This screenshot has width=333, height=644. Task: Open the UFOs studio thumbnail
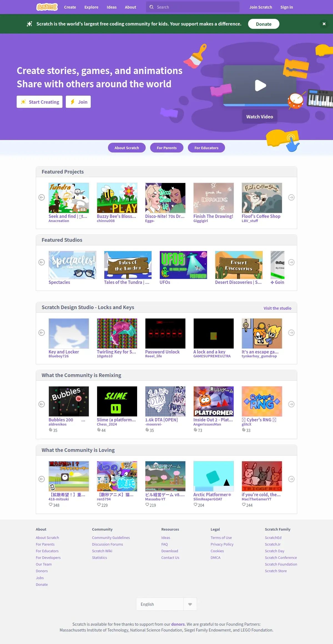pyautogui.click(x=183, y=265)
